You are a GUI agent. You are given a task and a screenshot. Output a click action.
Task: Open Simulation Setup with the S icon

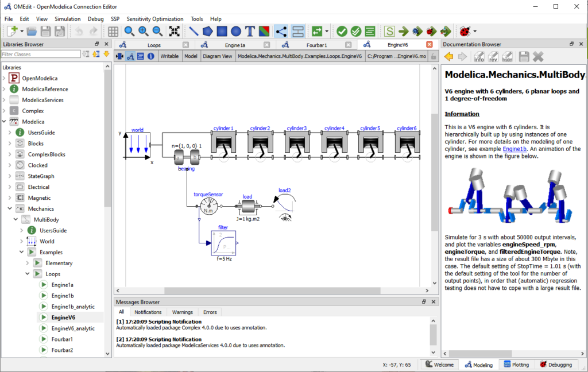389,32
